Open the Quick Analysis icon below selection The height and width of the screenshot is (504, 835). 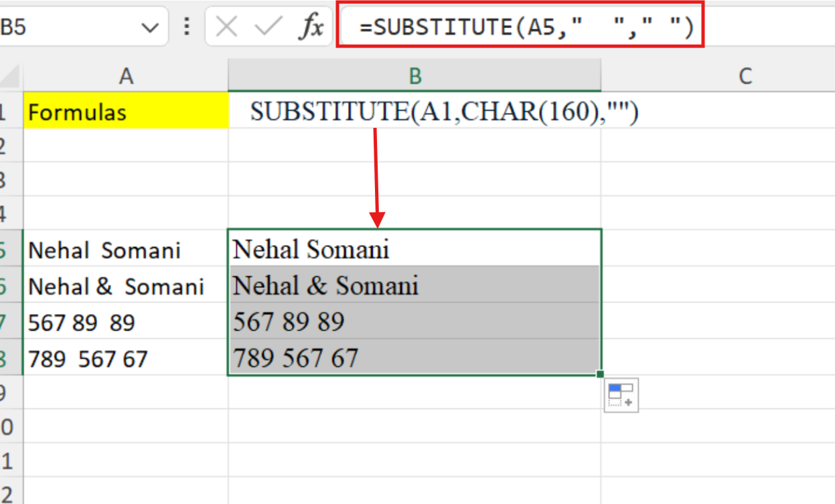pos(621,396)
